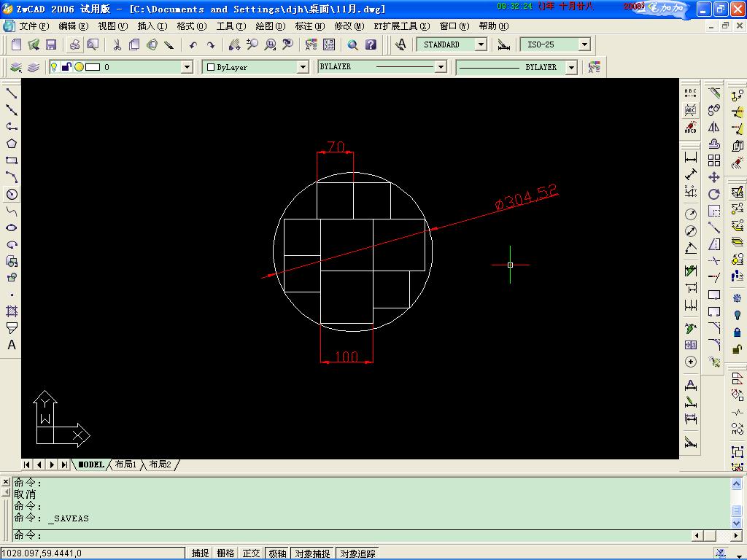Click the 命令 command line input

pyautogui.click(x=352, y=535)
